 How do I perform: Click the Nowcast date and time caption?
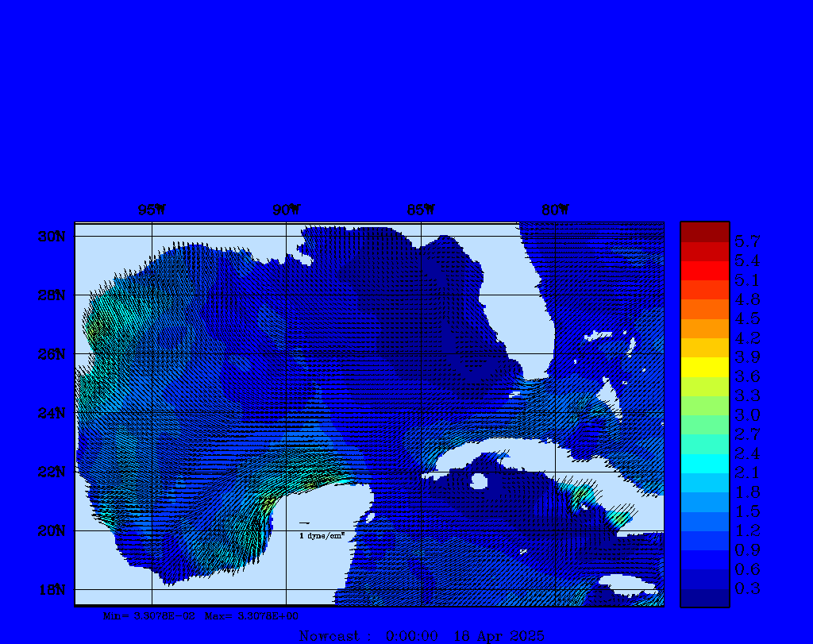tap(421, 636)
